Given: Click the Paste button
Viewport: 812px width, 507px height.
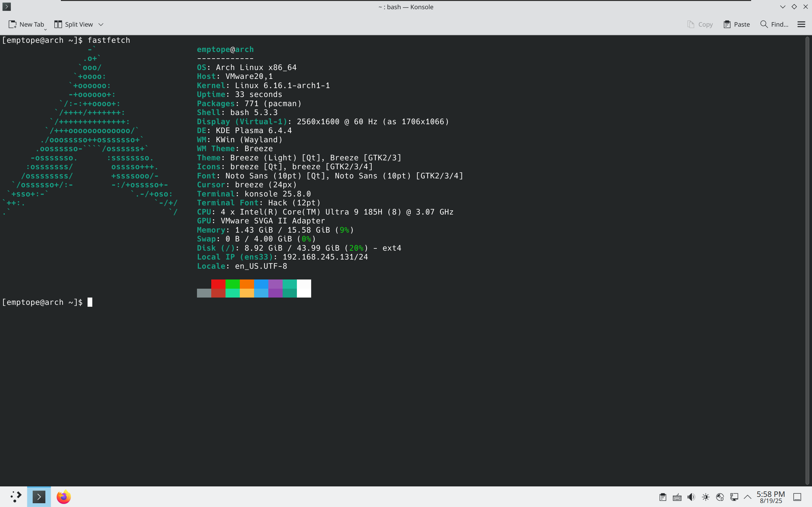Looking at the screenshot, I should point(737,24).
